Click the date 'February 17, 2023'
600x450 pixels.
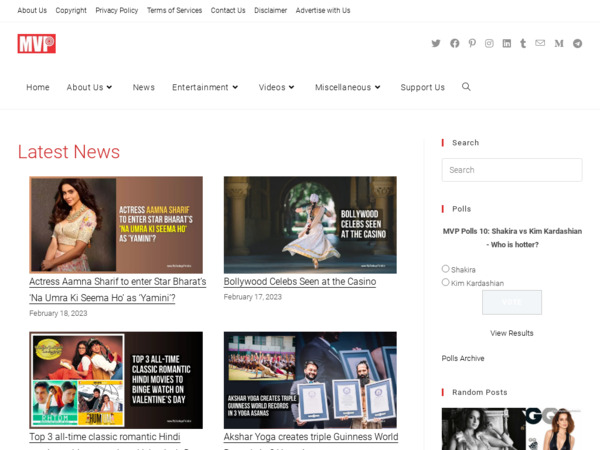click(253, 297)
